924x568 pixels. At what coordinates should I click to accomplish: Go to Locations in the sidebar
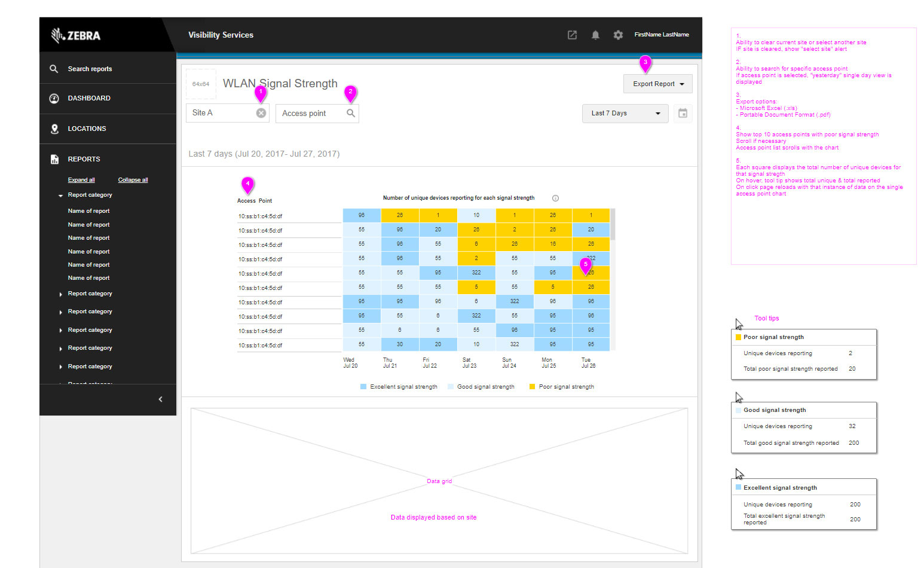point(87,129)
